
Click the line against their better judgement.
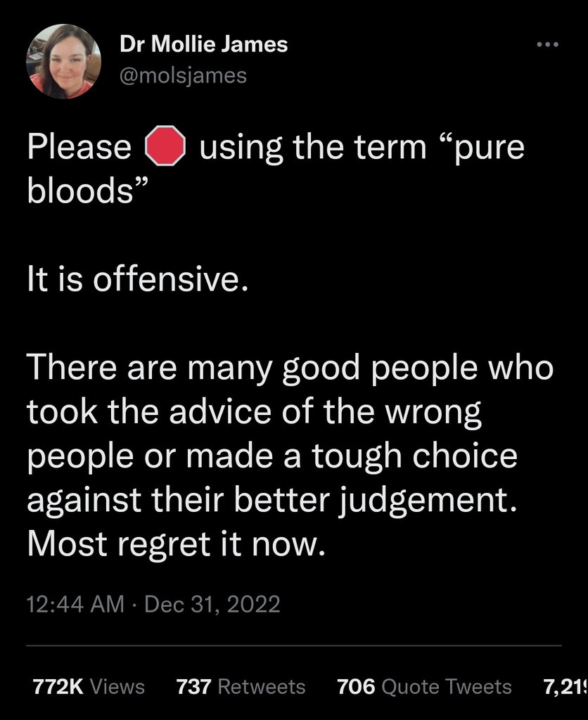click(272, 501)
